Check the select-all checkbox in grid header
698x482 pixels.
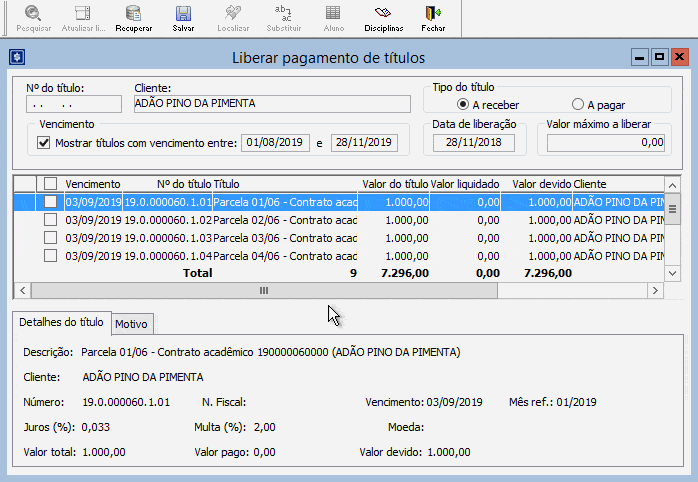50,184
